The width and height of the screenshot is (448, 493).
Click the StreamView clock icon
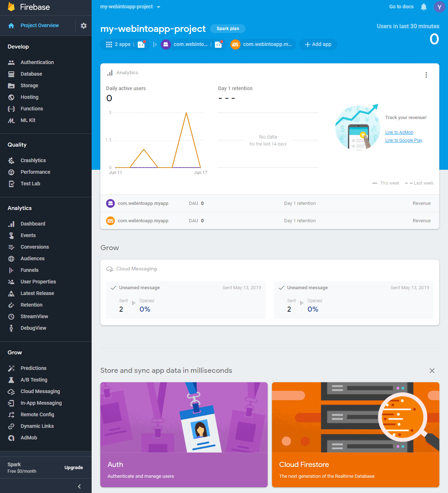11,316
